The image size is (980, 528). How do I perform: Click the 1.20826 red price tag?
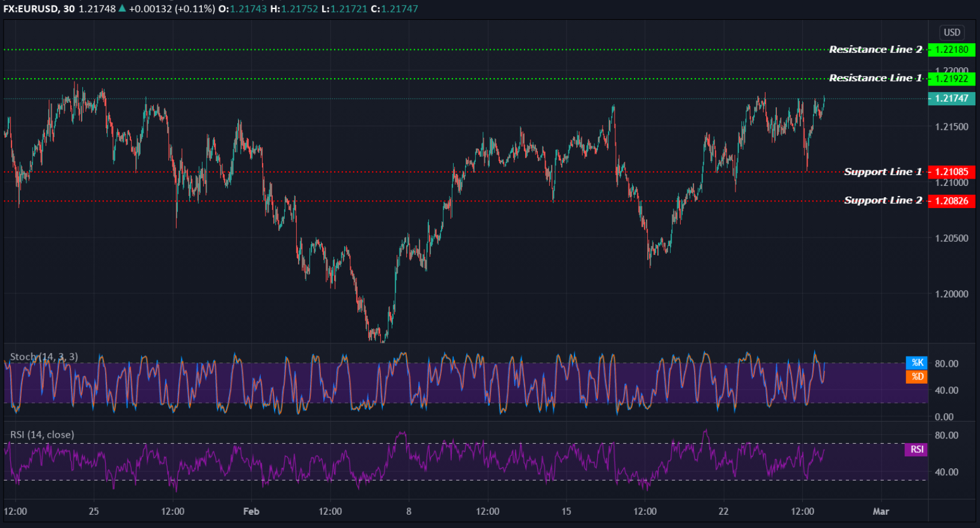click(x=952, y=201)
